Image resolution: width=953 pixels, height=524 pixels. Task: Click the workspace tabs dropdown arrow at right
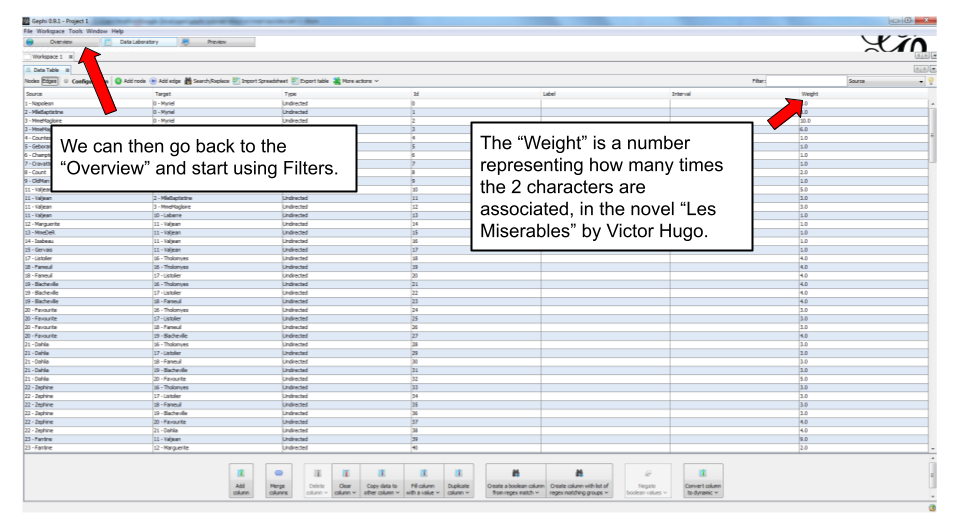coord(934,56)
